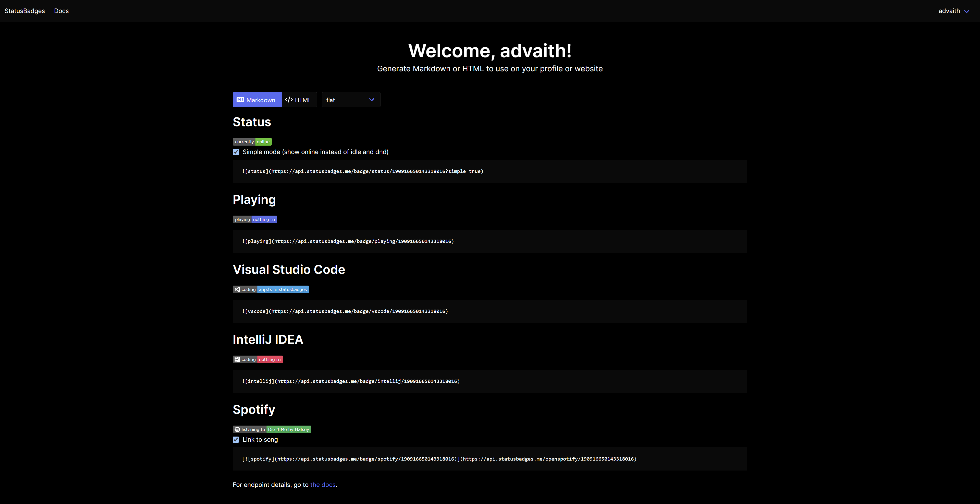Click the Status section heading
The image size is (980, 504).
[252, 122]
